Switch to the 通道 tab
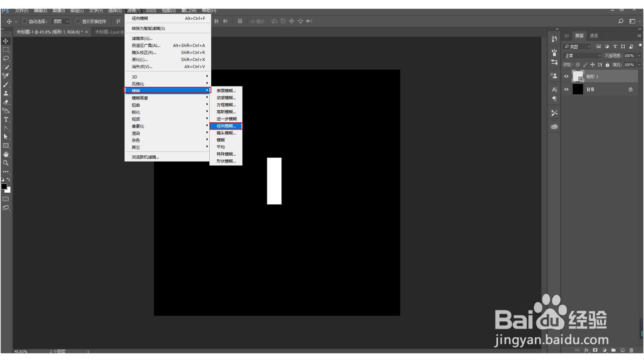This screenshot has width=644, height=362. tap(594, 36)
